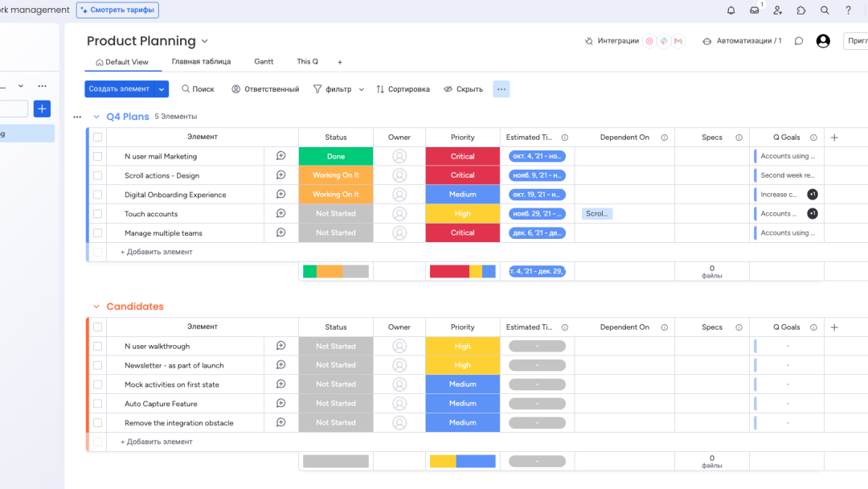Click the Смотреть тарифы button
Viewport: 868px width, 489px height.
[117, 10]
